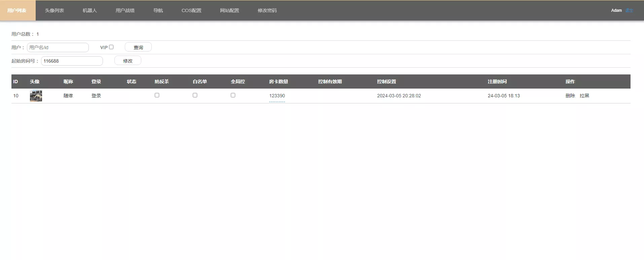
Task: Open the COS配置 tab
Action: tap(191, 10)
